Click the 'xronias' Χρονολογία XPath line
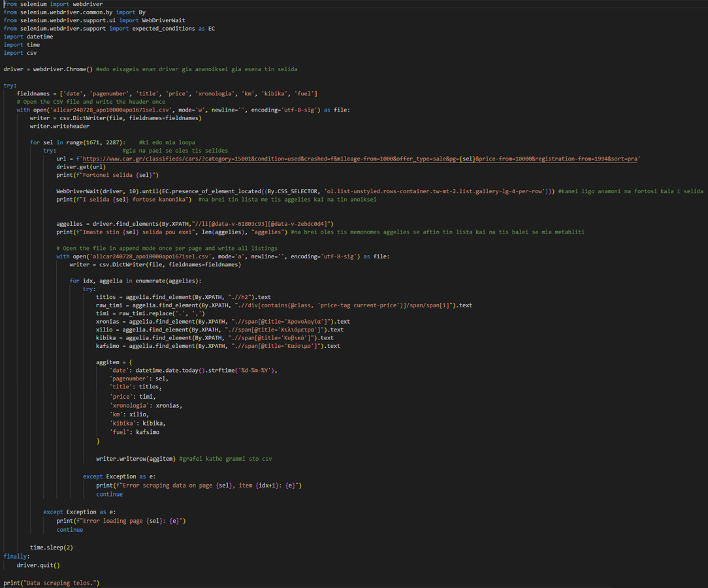This screenshot has height=588, width=708. [223, 321]
